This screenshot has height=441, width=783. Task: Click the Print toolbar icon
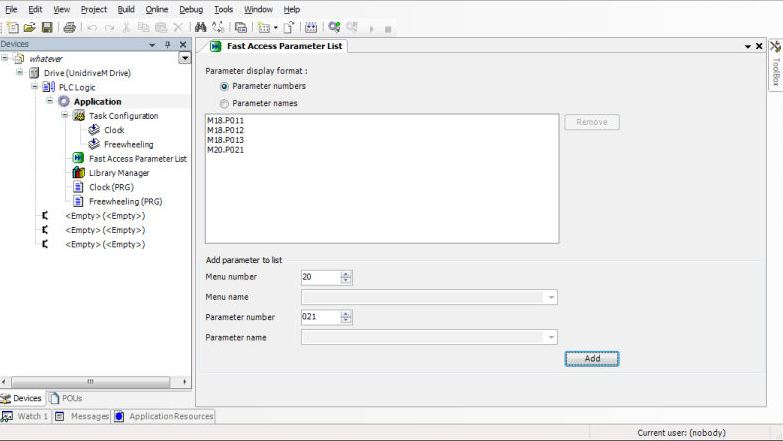tap(69, 27)
